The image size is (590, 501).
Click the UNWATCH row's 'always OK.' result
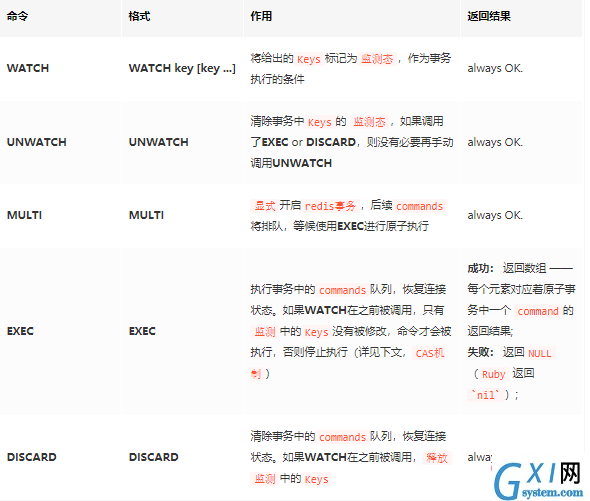tap(495, 142)
